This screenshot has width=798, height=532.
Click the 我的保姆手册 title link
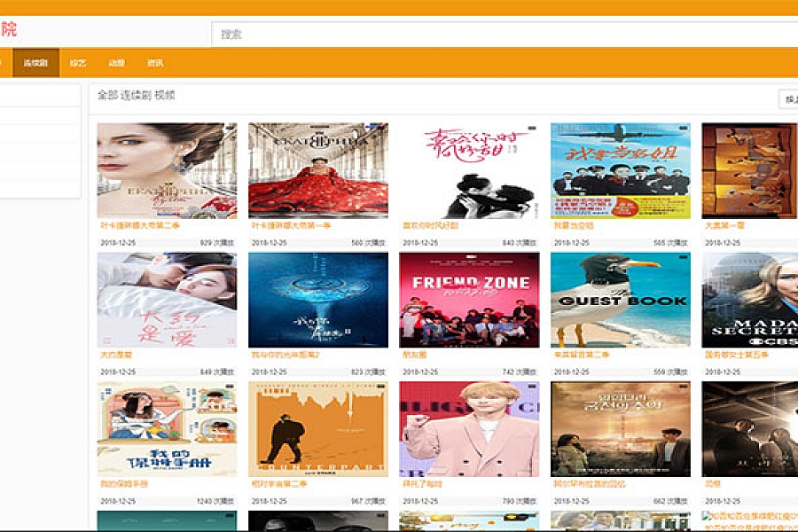tap(124, 484)
